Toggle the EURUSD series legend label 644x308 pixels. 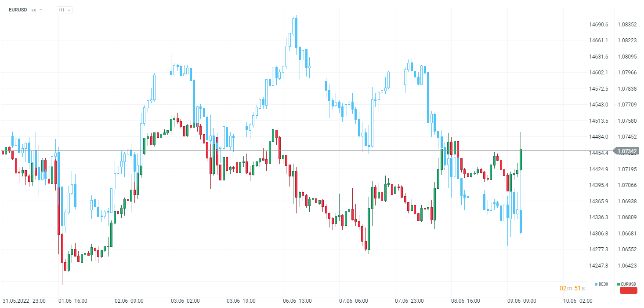pyautogui.click(x=629, y=284)
